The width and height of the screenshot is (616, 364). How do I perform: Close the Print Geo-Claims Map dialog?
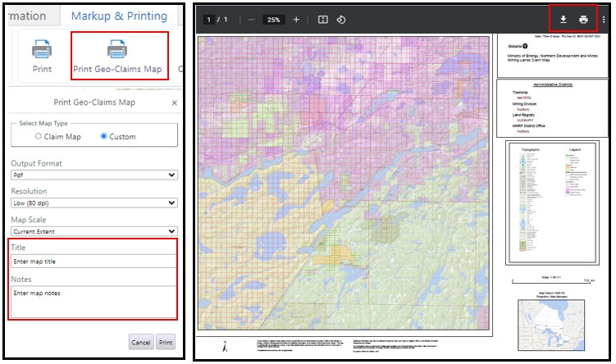click(174, 102)
